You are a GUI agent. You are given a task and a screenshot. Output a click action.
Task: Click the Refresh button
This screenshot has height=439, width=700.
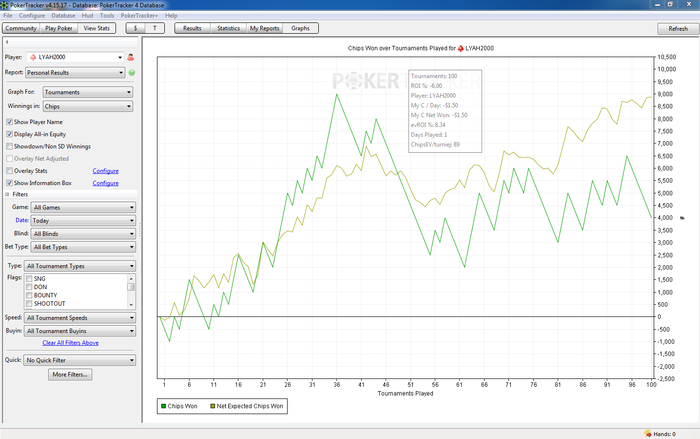point(677,29)
